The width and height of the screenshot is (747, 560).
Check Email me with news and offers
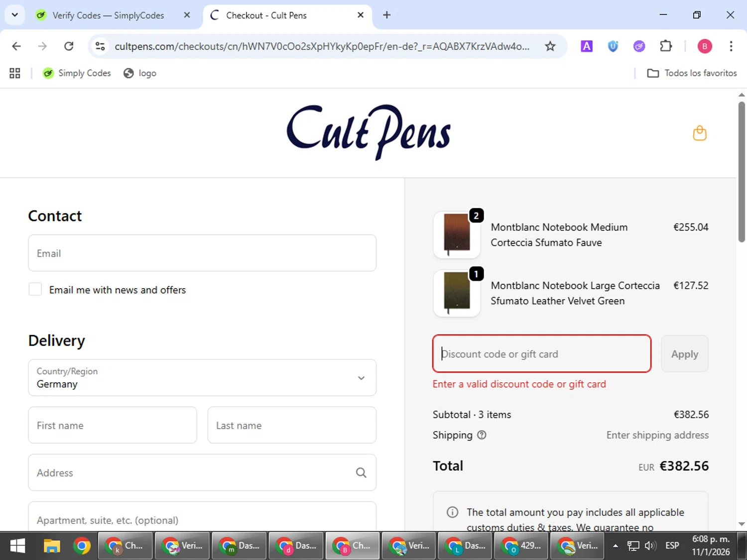click(x=35, y=289)
